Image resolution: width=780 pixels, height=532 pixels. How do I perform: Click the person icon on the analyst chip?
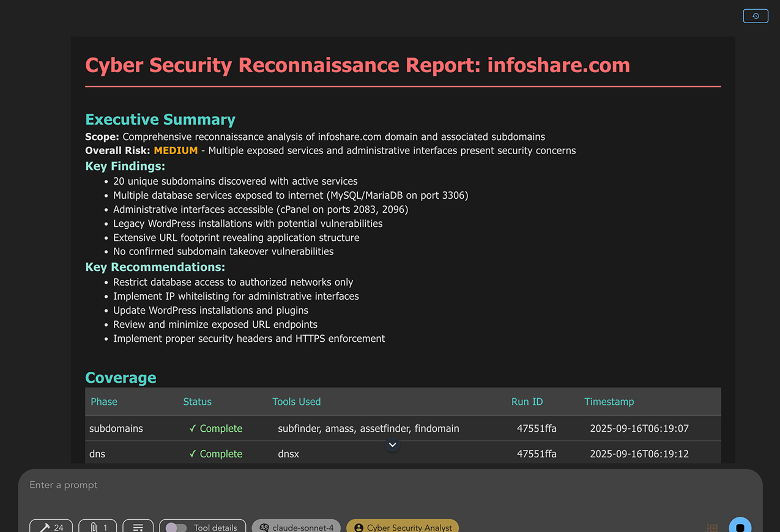pos(360,527)
